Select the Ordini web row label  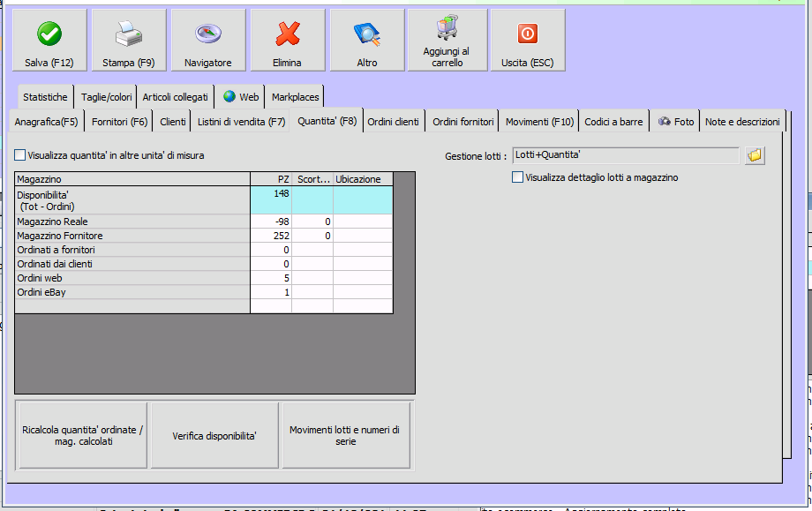click(x=132, y=278)
